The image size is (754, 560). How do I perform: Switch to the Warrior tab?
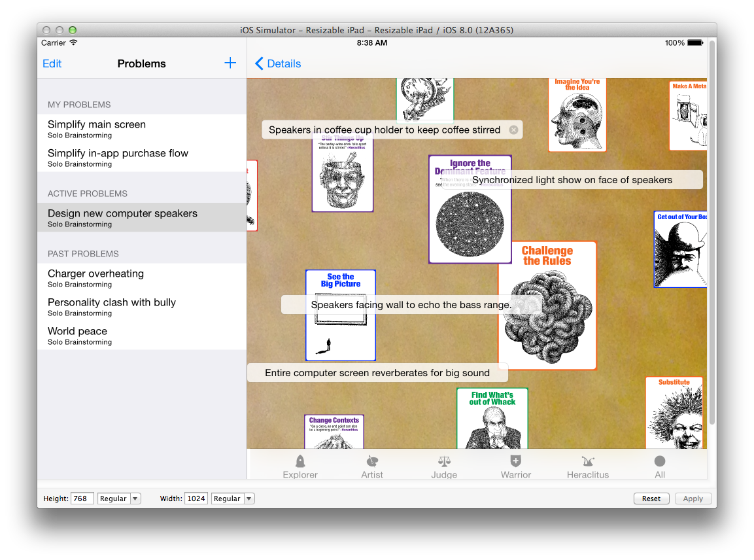[x=515, y=466]
